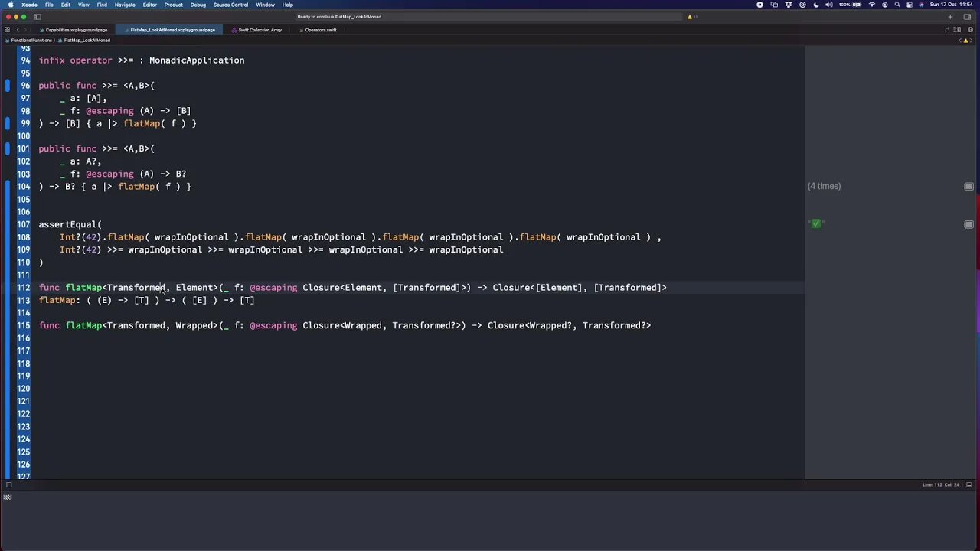Show the quick look for '(4 times)' result
This screenshot has width=980, height=551.
click(x=969, y=187)
